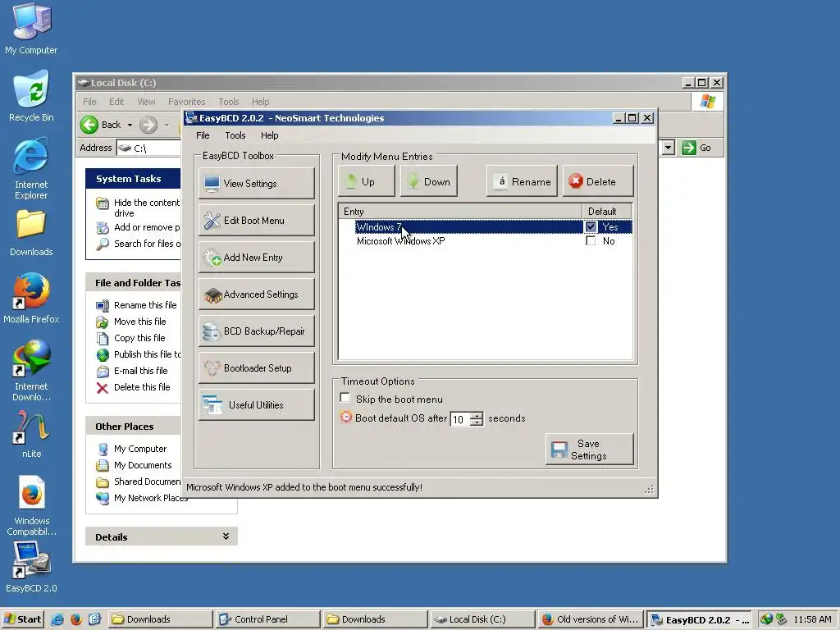This screenshot has height=630, width=840.
Task: Open Internet Explorer desktop icon
Action: pyautogui.click(x=31, y=169)
